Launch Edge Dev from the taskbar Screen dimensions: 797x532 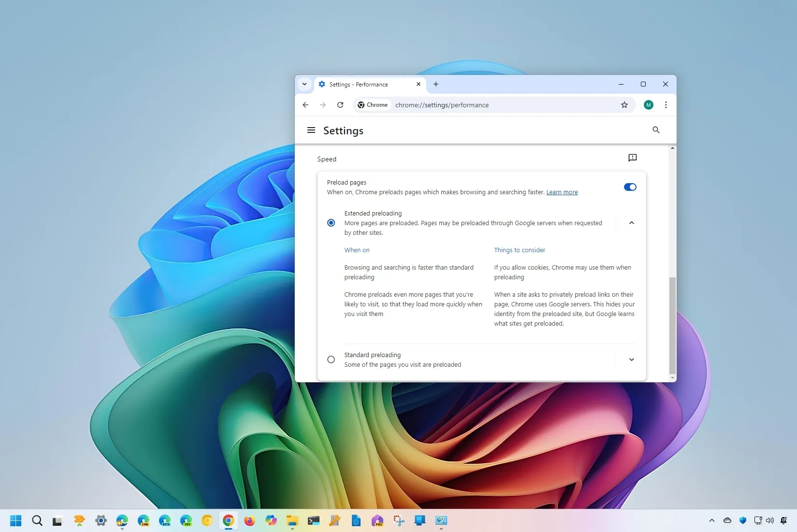[186, 520]
